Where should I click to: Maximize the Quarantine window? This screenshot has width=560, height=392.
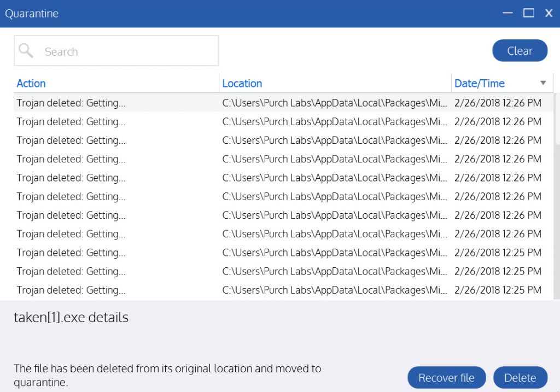pyautogui.click(x=528, y=13)
